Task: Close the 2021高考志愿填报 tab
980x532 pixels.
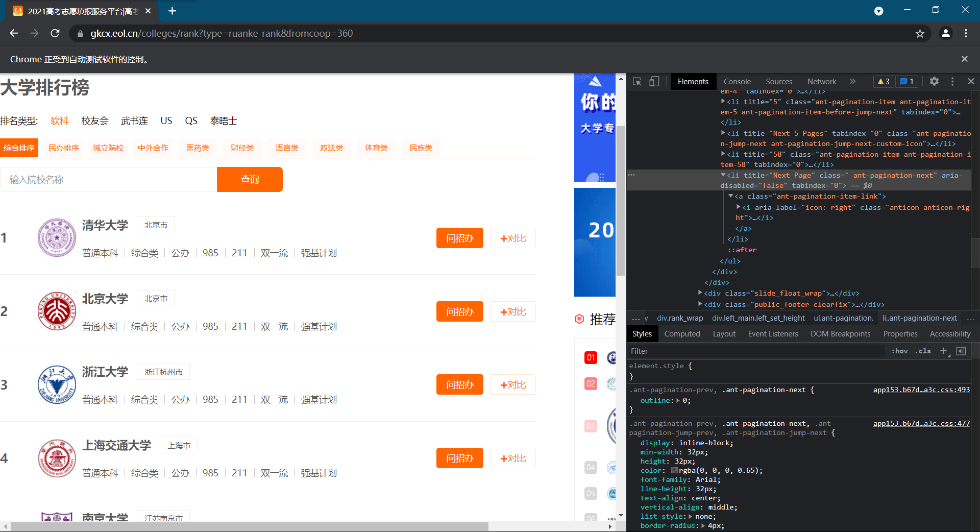Action: pyautogui.click(x=148, y=11)
